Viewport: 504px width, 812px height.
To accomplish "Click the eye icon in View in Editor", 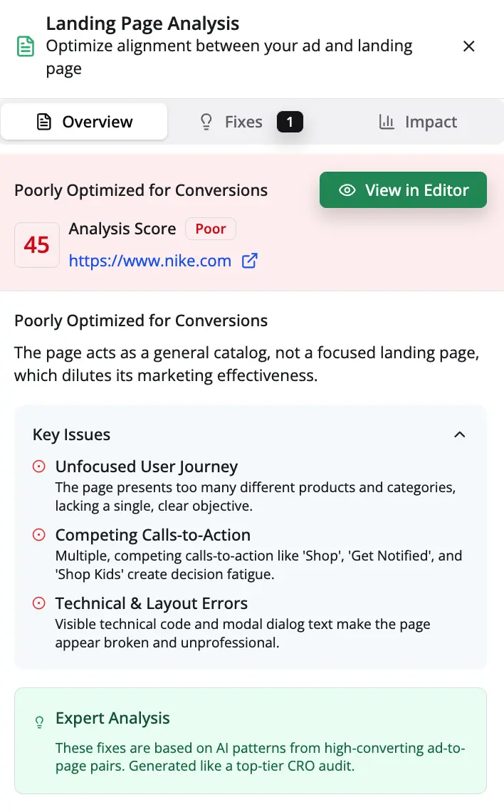I will click(x=347, y=190).
